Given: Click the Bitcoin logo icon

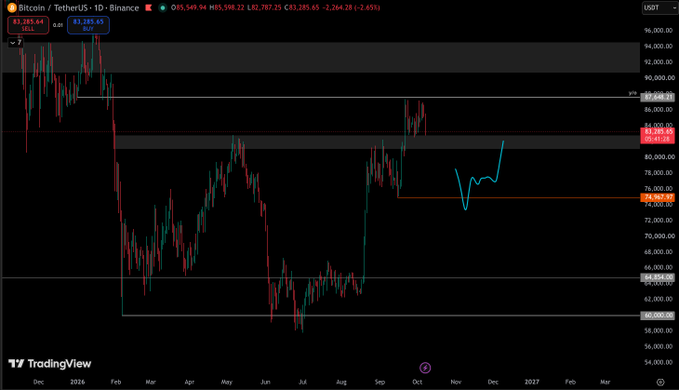Looking at the screenshot, I should 12,8.
